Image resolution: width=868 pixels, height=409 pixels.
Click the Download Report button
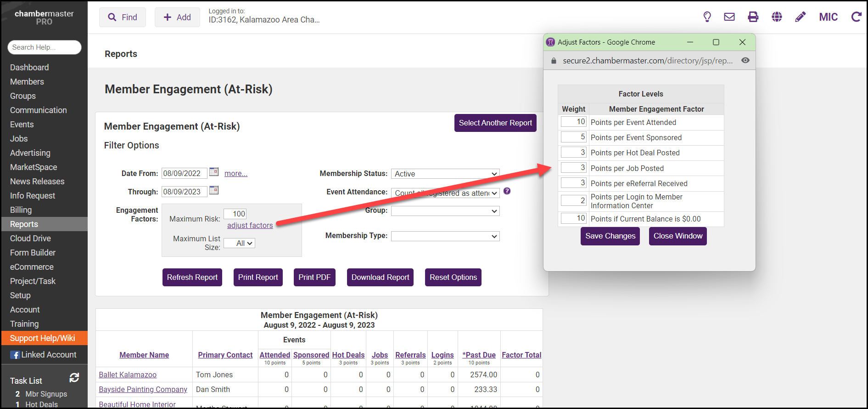point(380,278)
